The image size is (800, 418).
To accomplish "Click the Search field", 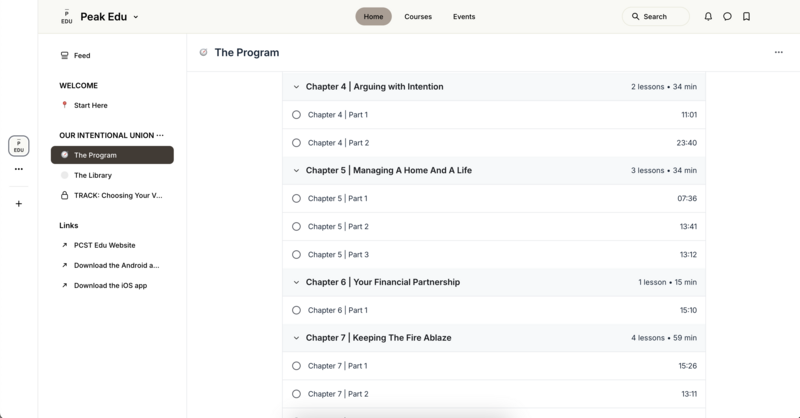I will pyautogui.click(x=656, y=17).
